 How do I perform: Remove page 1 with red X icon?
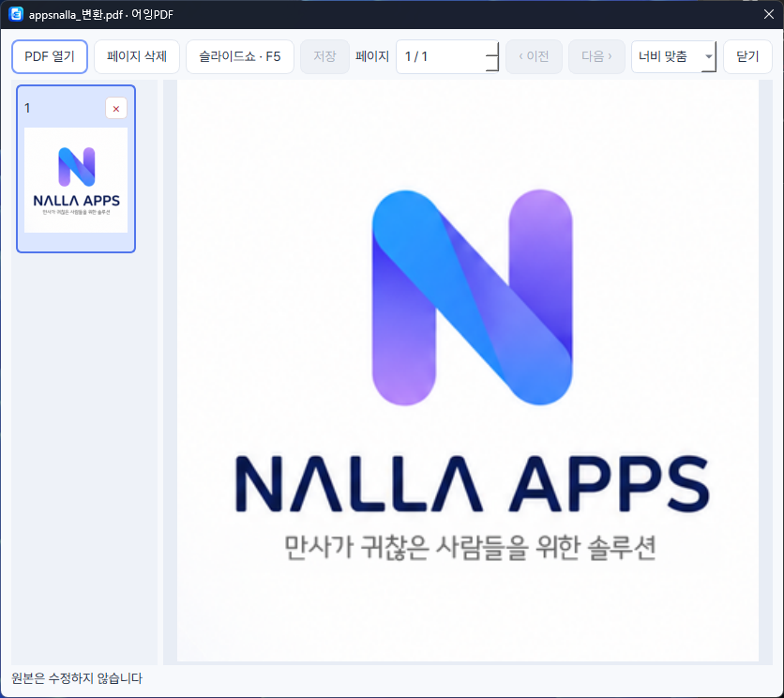point(116,109)
